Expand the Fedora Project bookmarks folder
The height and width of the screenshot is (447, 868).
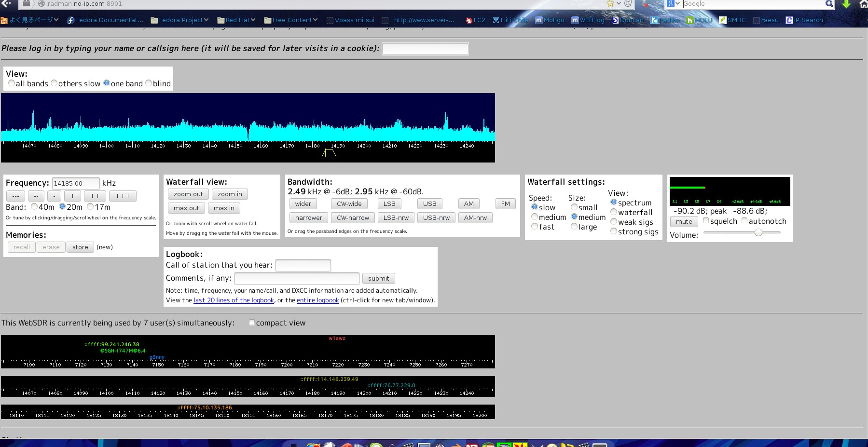(179, 20)
